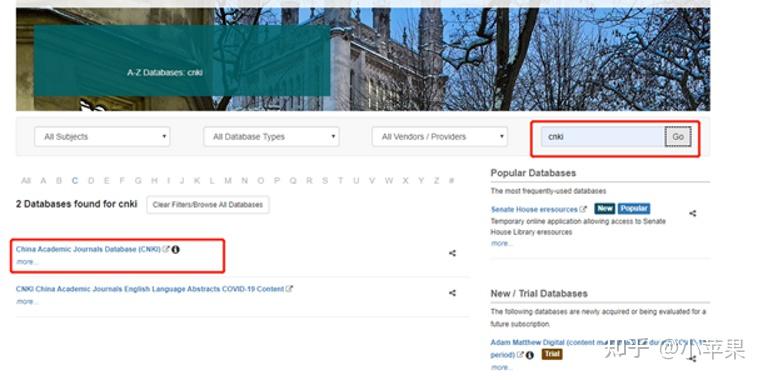764x380 pixels.
Task: Expand more under Senate House eresources
Action: [x=501, y=243]
